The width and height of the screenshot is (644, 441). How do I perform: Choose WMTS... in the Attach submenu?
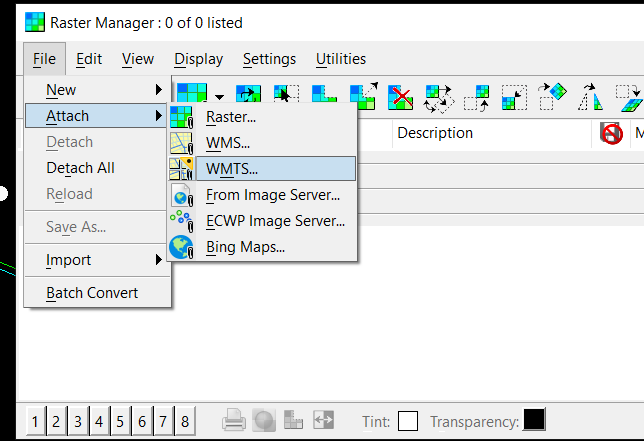[x=262, y=169]
